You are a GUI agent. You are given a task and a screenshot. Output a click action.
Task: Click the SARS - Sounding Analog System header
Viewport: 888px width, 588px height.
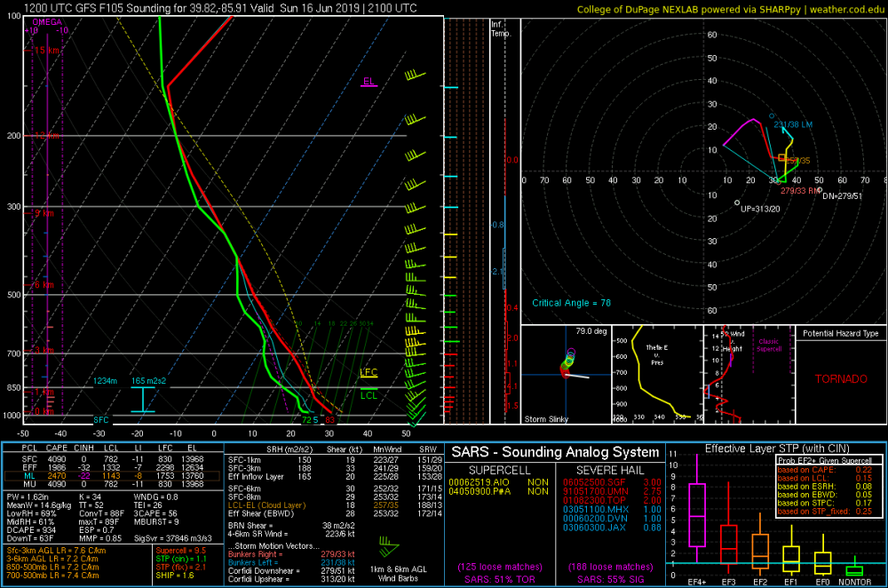pyautogui.click(x=555, y=452)
